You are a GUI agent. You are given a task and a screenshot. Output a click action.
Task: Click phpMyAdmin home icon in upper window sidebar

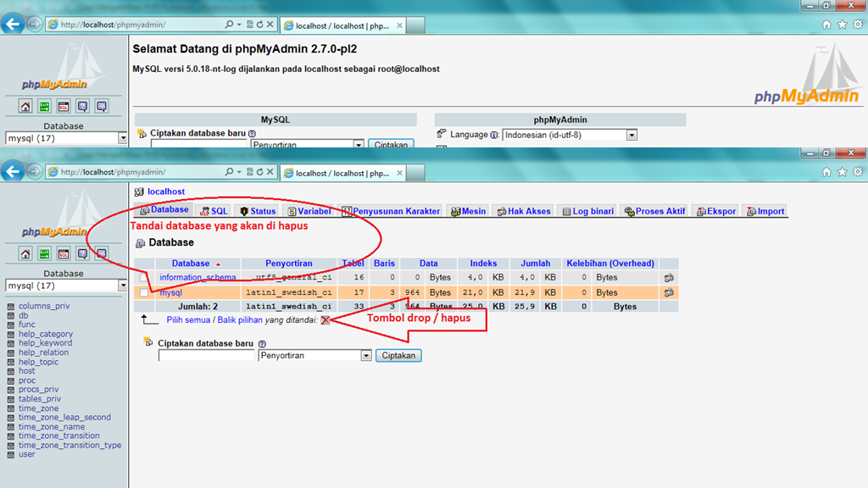(25, 106)
